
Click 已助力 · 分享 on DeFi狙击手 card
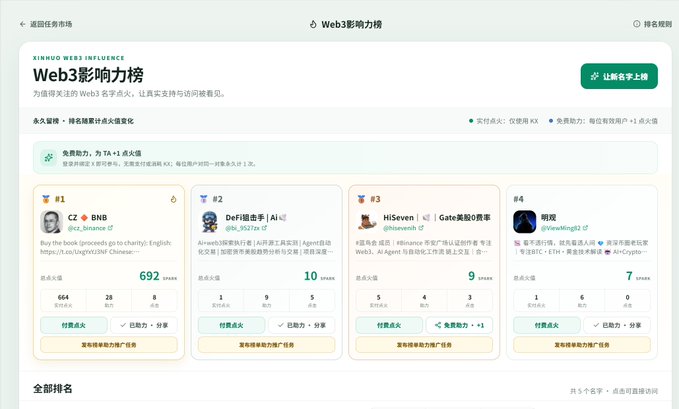[301, 325]
